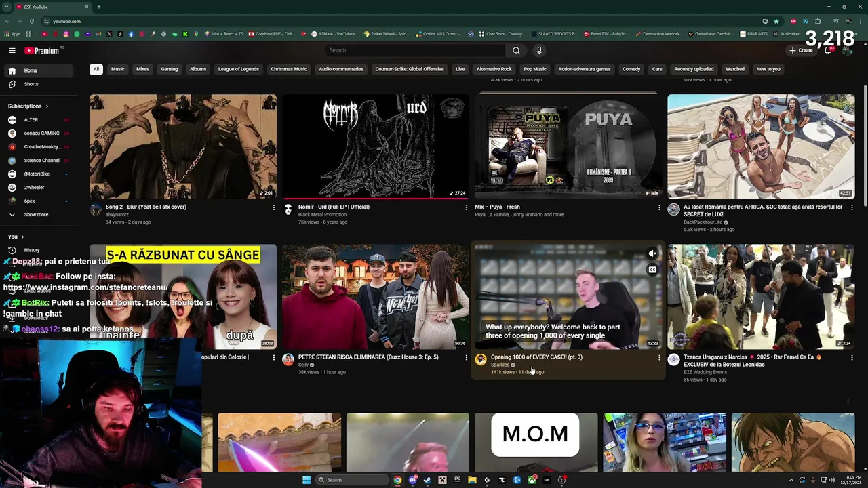Select Counter-Strike: Global Offensive chip

[410, 69]
